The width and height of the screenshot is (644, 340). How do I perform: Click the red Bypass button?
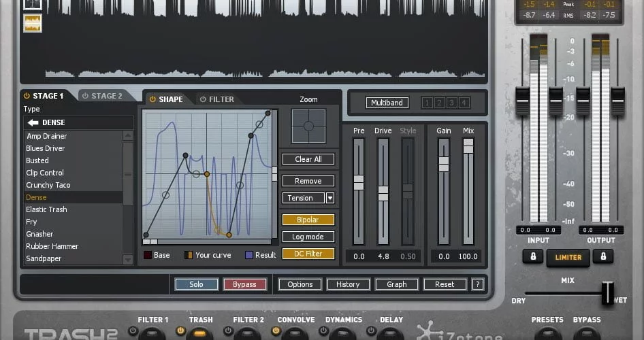tap(245, 284)
